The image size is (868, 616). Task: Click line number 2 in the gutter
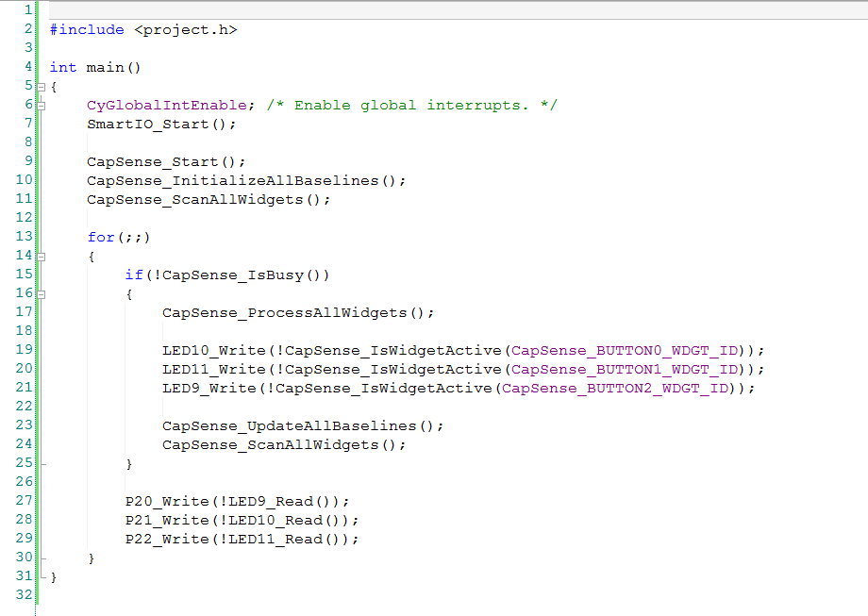[28, 29]
